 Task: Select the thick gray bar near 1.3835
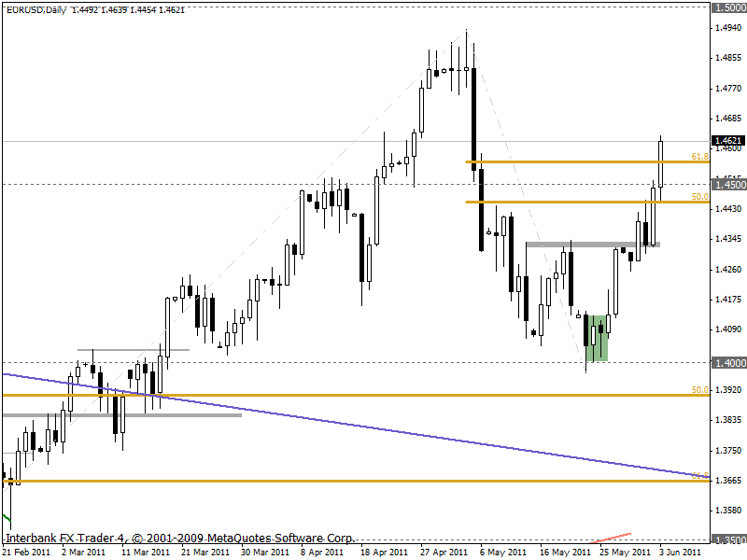coord(122,415)
